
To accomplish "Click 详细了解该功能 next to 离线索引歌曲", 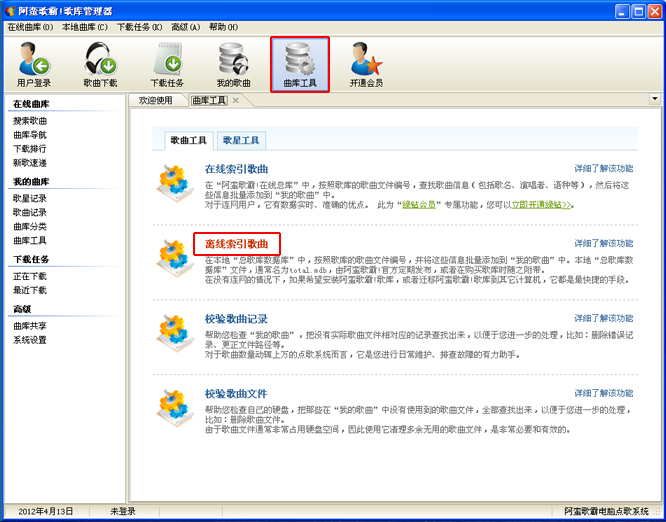I will 604,243.
